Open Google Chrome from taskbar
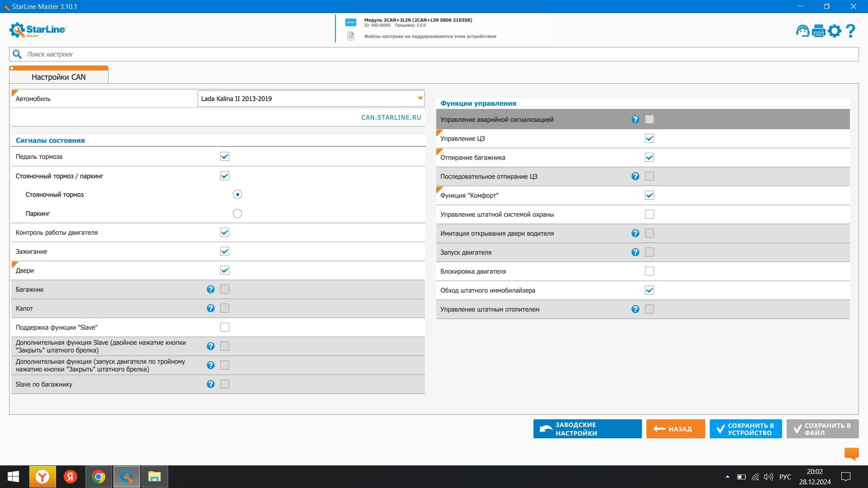Image resolution: width=868 pixels, height=488 pixels. pos(99,477)
